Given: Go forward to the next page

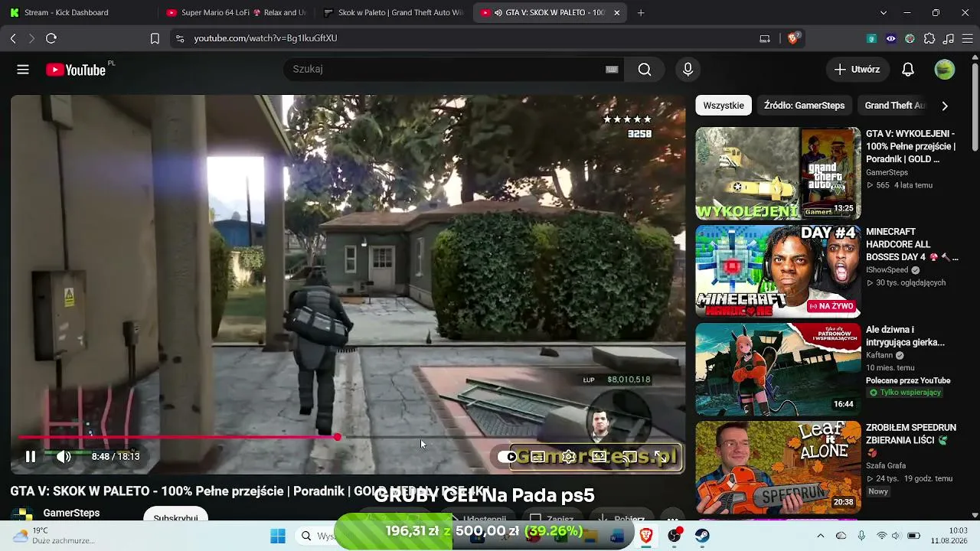Looking at the screenshot, I should [x=31, y=38].
